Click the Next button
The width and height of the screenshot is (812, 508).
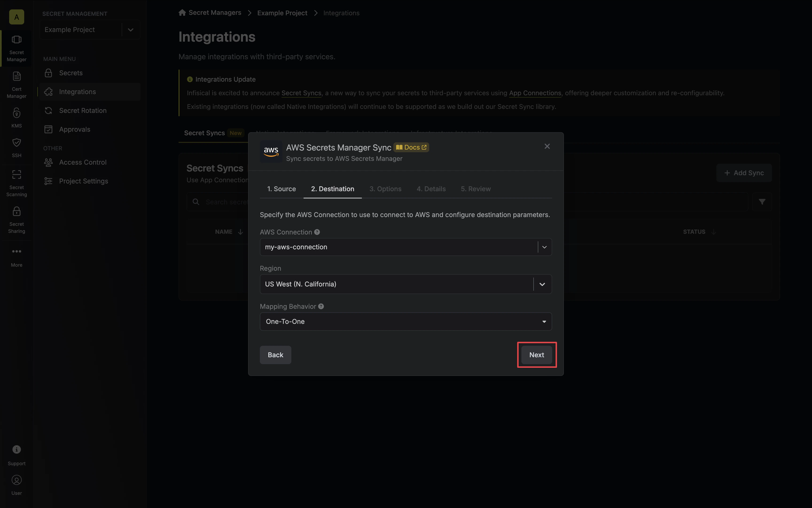(x=537, y=355)
